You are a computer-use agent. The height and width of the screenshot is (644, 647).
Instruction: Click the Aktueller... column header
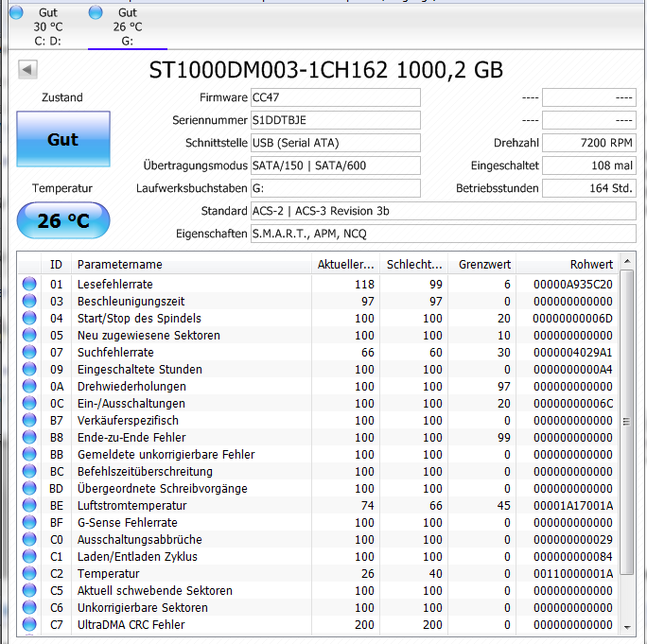tap(345, 265)
